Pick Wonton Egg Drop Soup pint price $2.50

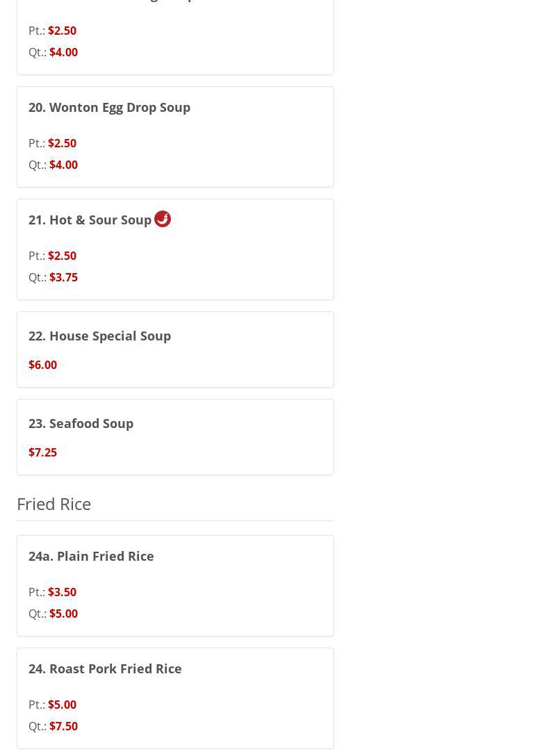click(x=62, y=143)
